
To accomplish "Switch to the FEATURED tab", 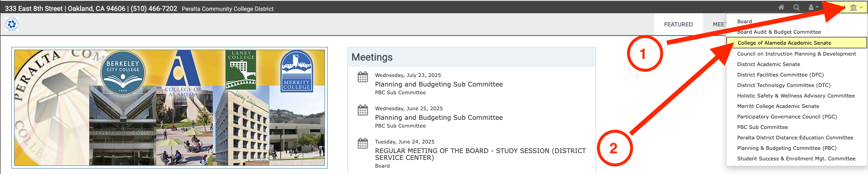I will coord(678,25).
